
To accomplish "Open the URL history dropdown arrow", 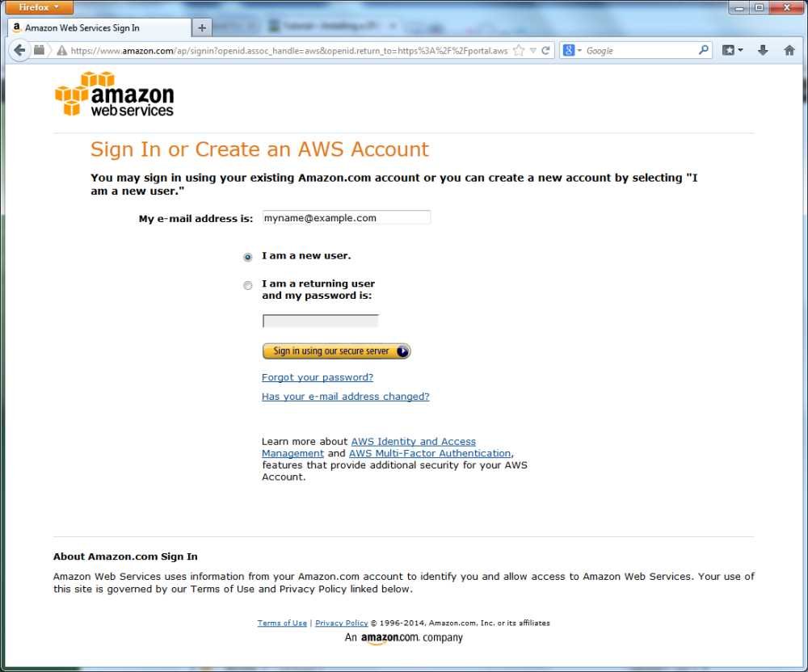I will [533, 50].
